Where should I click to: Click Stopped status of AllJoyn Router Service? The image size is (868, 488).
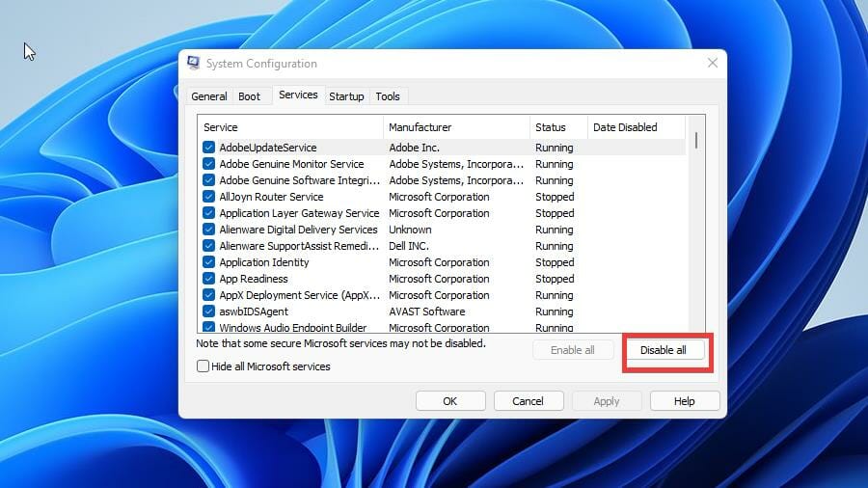555,197
